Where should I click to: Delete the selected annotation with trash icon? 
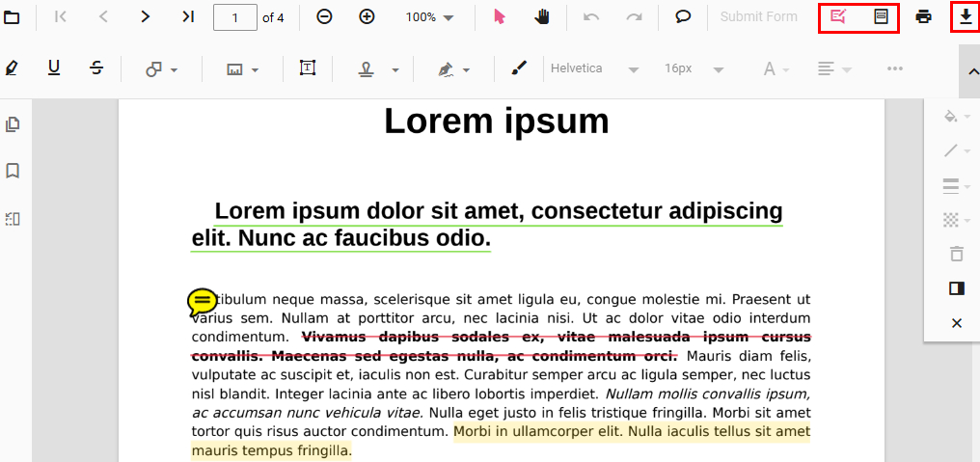956,254
